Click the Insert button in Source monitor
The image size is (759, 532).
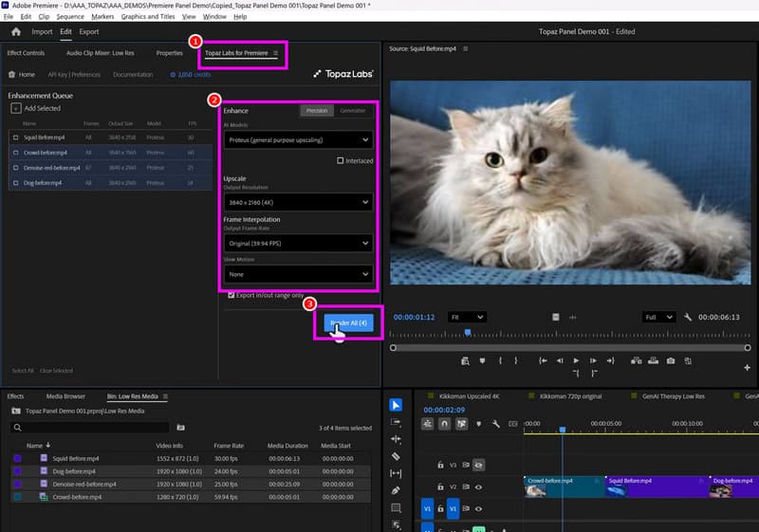pyautogui.click(x=636, y=360)
